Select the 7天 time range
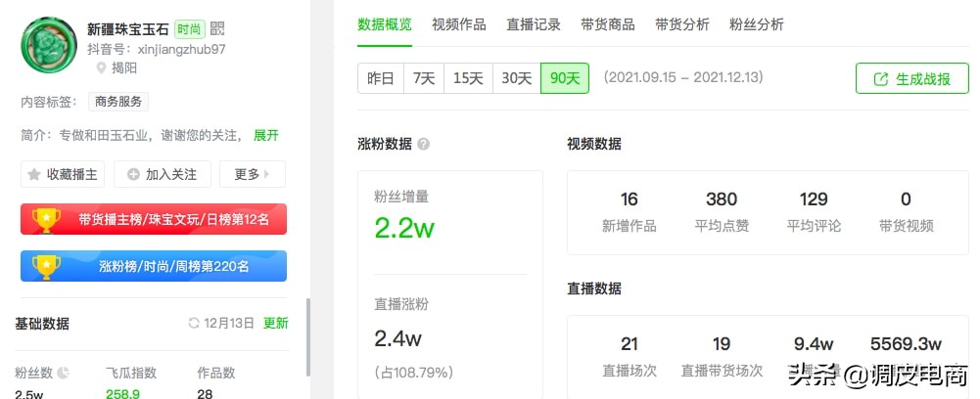 [x=424, y=78]
